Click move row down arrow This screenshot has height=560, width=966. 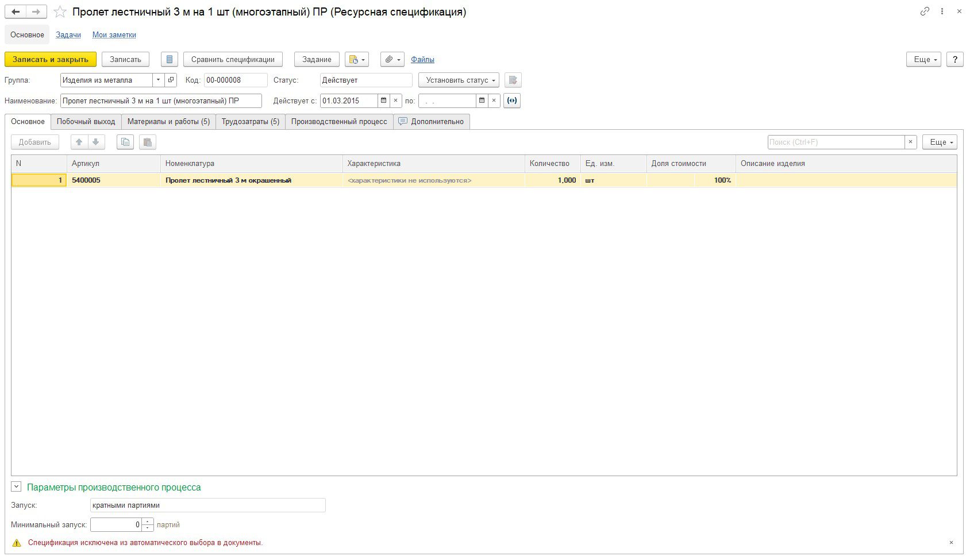click(96, 142)
